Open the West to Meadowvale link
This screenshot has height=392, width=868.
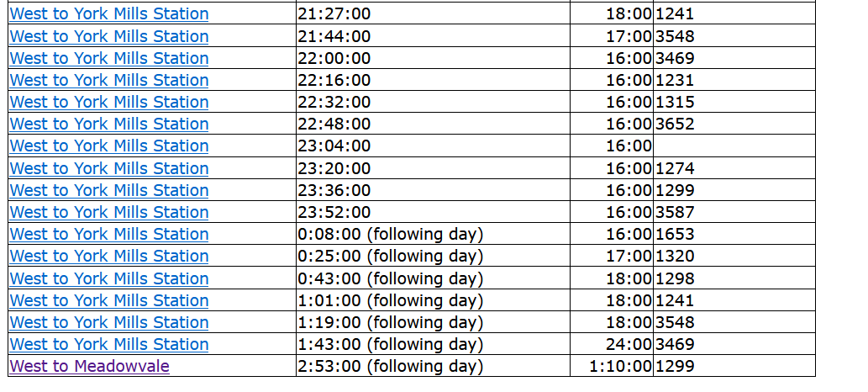click(89, 366)
